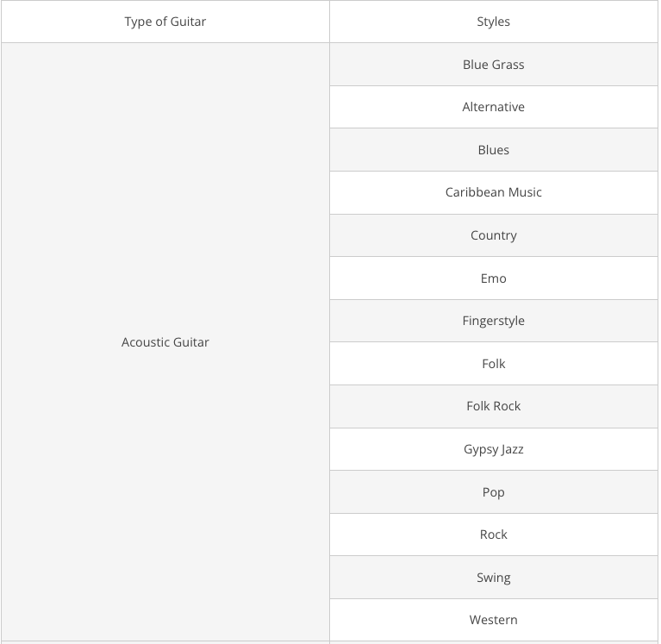Screen dimensions: 661x644
Task: Select 'Caribbean Music' in the table
Action: (493, 192)
